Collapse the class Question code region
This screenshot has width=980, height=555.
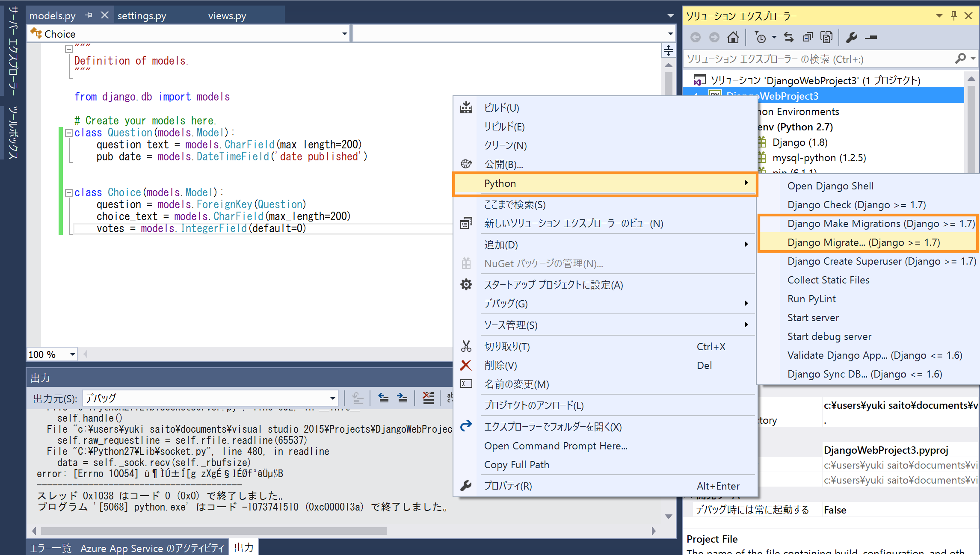(x=68, y=133)
